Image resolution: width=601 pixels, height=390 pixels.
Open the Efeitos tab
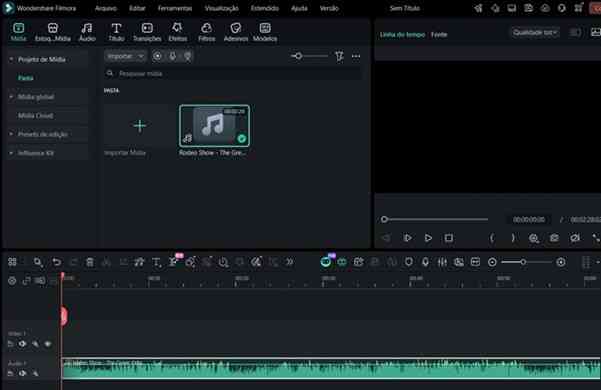pyautogui.click(x=177, y=32)
